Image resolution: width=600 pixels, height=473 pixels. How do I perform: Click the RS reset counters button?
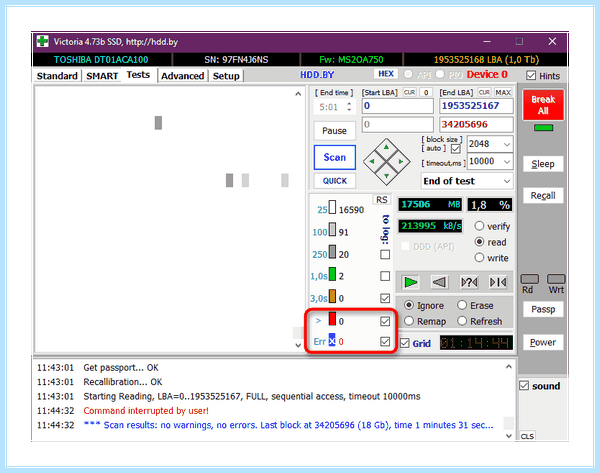382,200
